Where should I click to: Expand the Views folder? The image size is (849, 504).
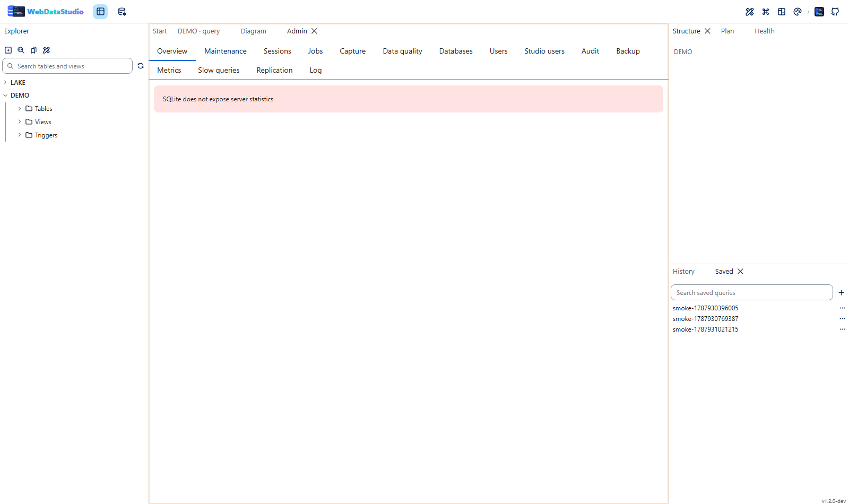20,122
